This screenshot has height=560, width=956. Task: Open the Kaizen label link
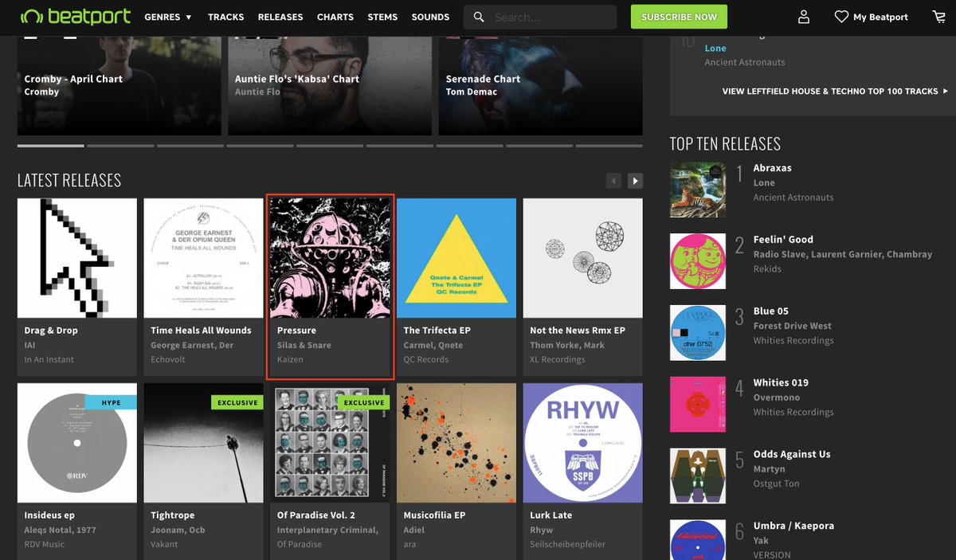point(290,359)
